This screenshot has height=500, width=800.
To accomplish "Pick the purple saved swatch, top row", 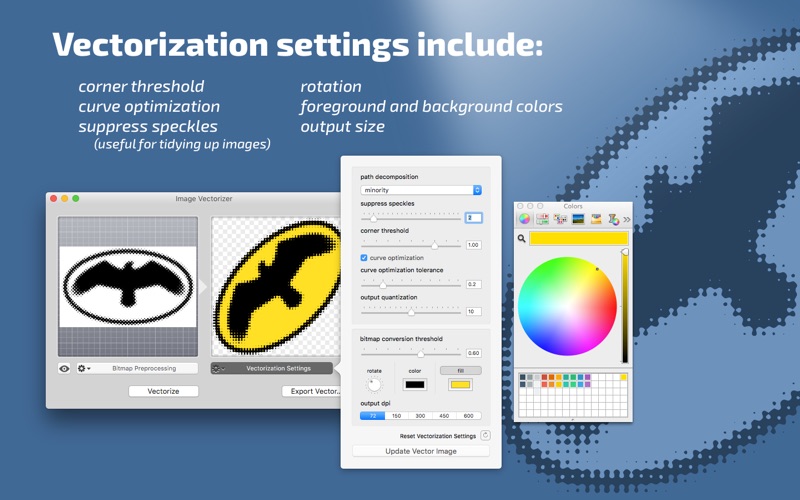I will (588, 378).
